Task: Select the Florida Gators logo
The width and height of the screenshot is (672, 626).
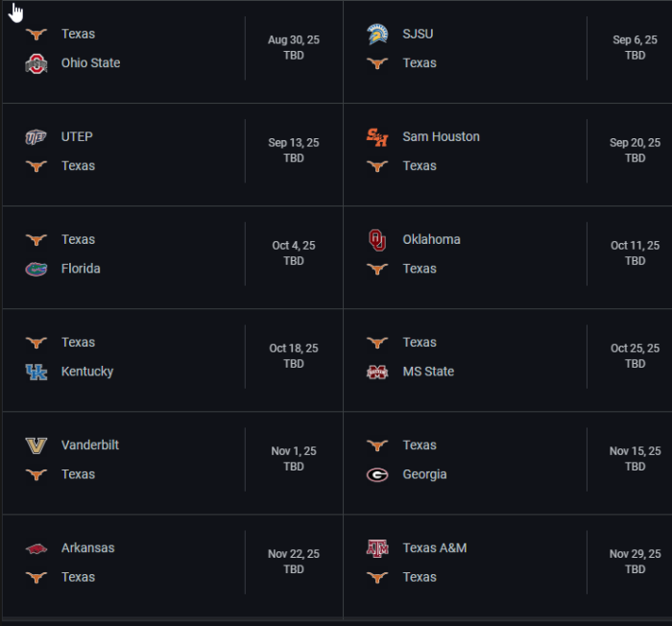Action: (x=36, y=269)
